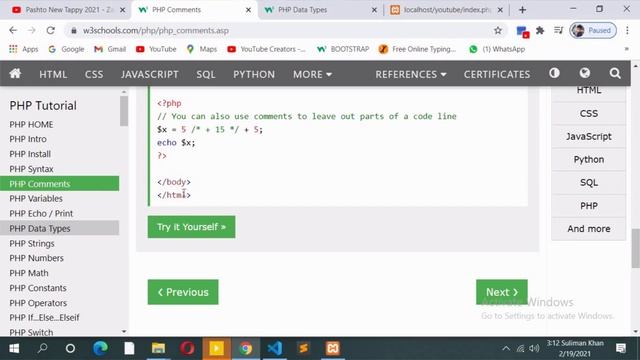Open SQL in the top navigation
The height and width of the screenshot is (360, 640).
click(x=206, y=74)
